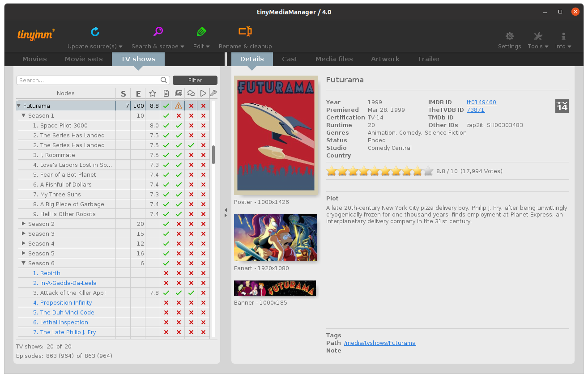
Task: Open Settings via the gear icon
Action: click(x=509, y=37)
